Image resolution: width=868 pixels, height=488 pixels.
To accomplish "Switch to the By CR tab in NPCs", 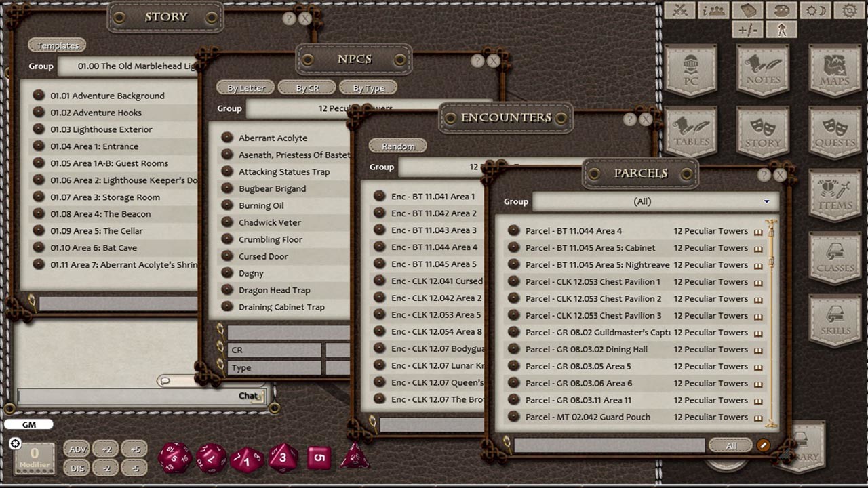I will click(x=307, y=87).
